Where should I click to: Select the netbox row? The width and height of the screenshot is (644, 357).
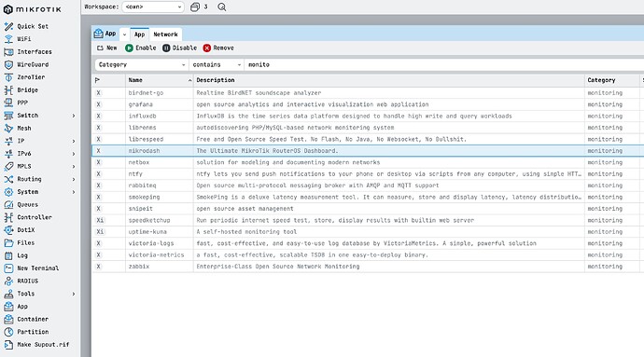368,162
